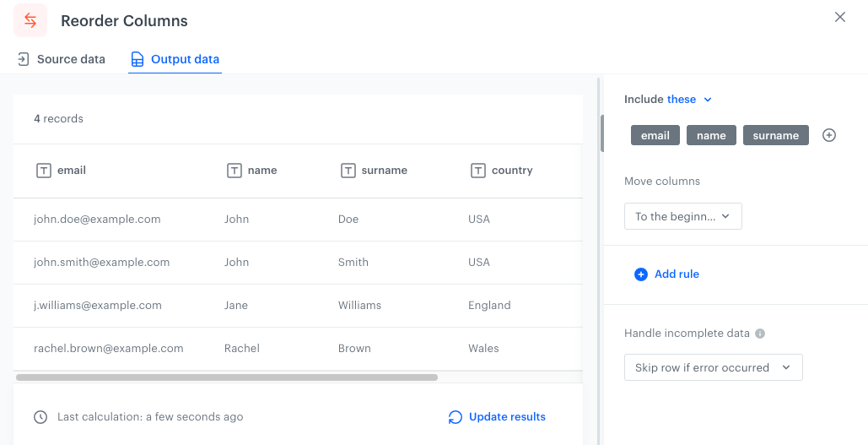Image resolution: width=868 pixels, height=445 pixels.
Task: Open the Skip row if error occurred dropdown
Action: pyautogui.click(x=713, y=367)
